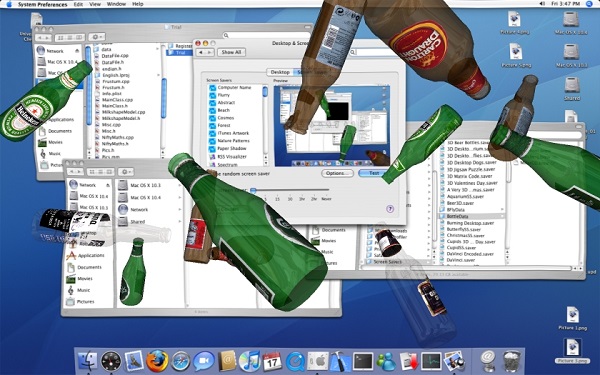Click the screen saver Options button

click(x=337, y=173)
